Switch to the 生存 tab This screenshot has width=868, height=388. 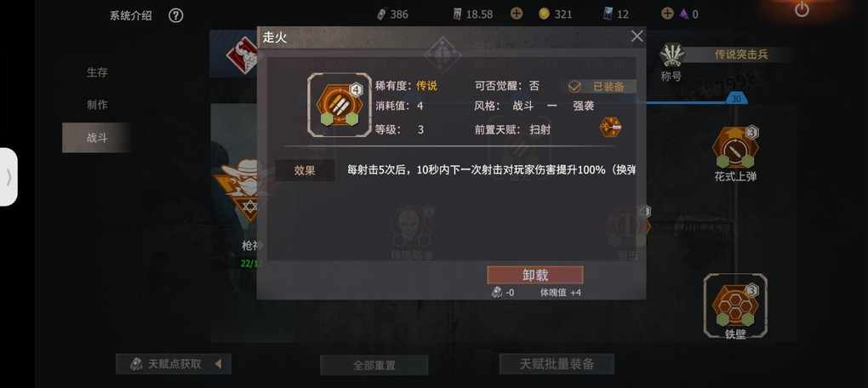tap(97, 72)
